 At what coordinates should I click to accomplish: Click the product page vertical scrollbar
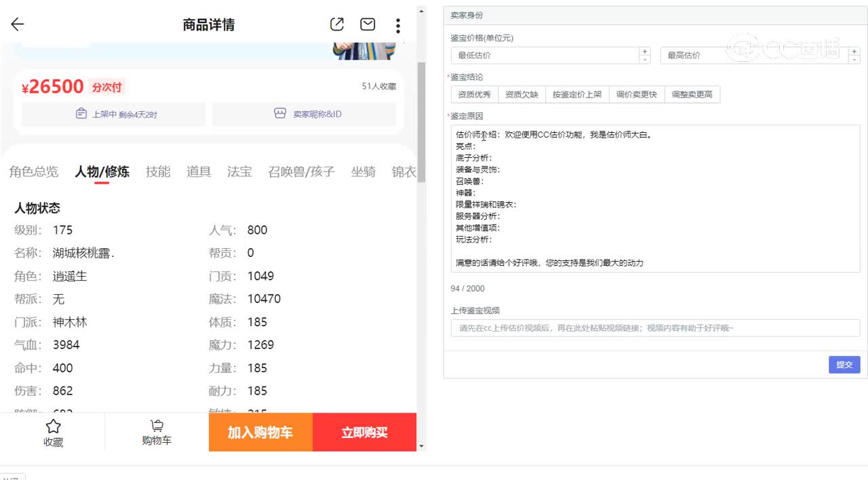(x=421, y=122)
